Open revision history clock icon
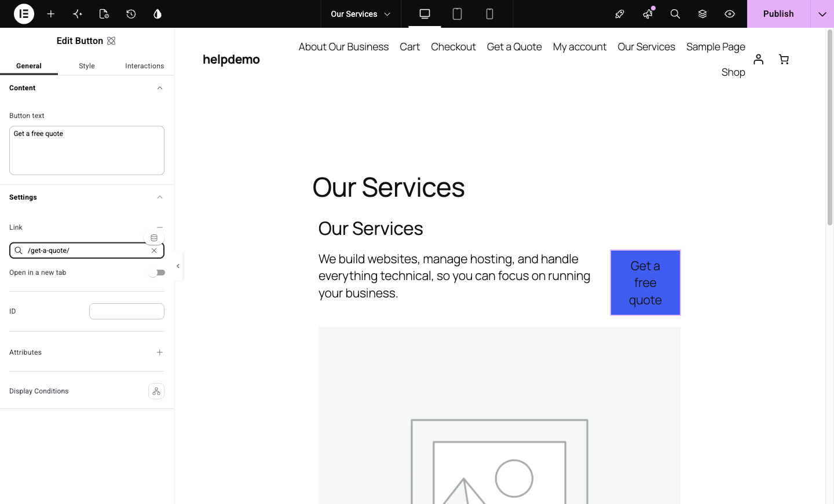Viewport: 834px width, 504px height. point(131,14)
